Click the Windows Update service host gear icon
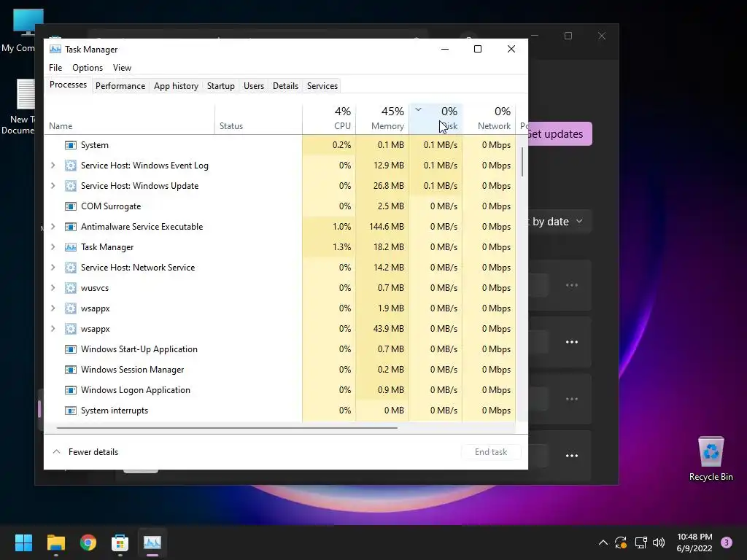The width and height of the screenshot is (747, 560). coord(71,186)
